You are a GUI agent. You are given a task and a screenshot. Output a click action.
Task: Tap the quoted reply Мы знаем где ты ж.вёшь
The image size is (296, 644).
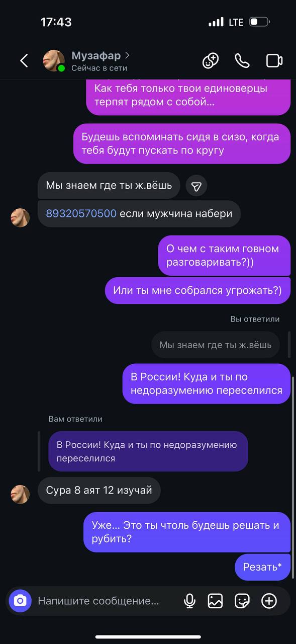(x=216, y=345)
